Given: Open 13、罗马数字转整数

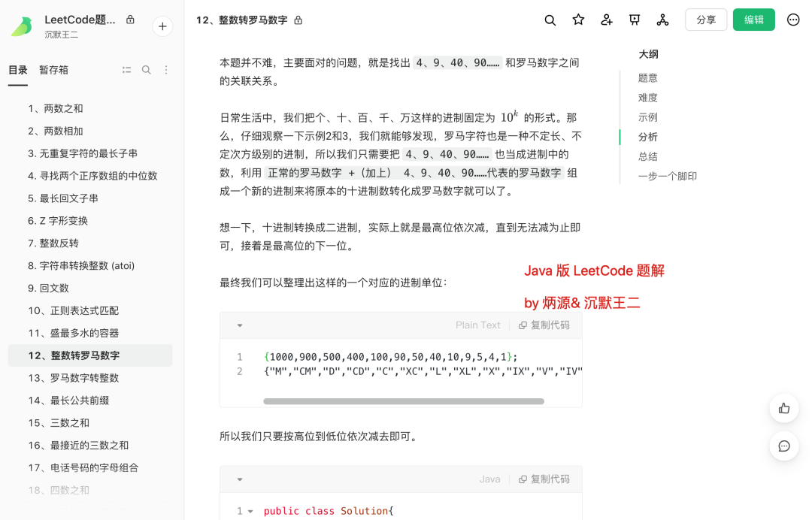Looking at the screenshot, I should 90,378.
